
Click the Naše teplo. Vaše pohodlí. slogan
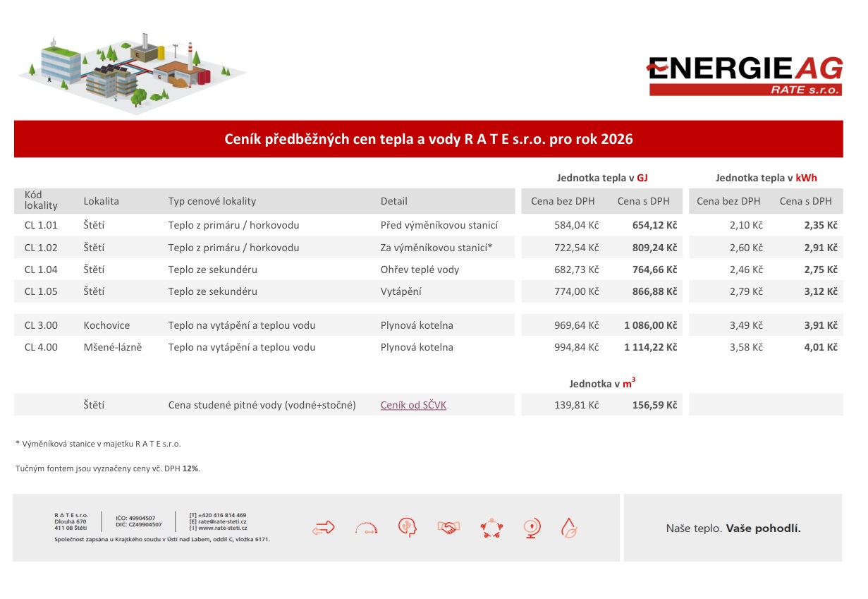pyautogui.click(x=733, y=528)
